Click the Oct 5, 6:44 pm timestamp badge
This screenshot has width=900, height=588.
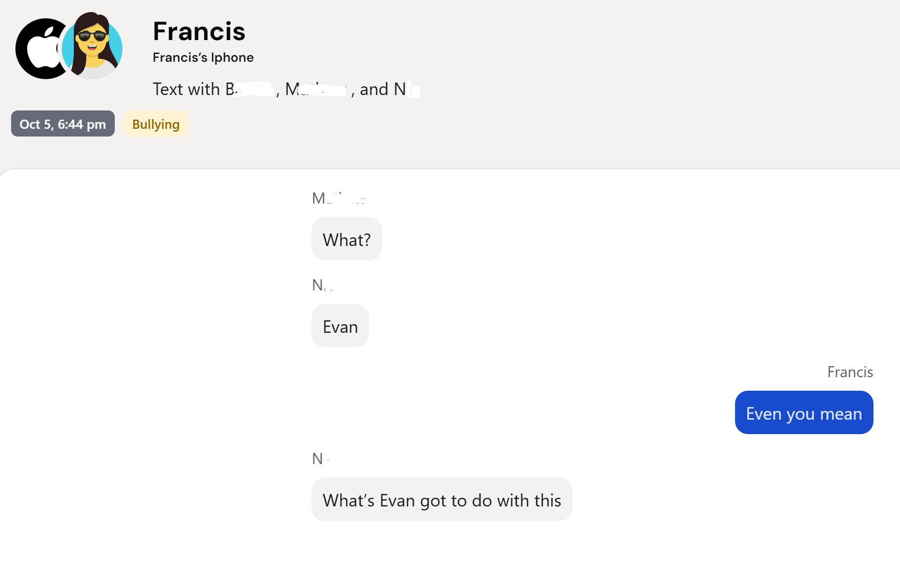click(x=63, y=124)
